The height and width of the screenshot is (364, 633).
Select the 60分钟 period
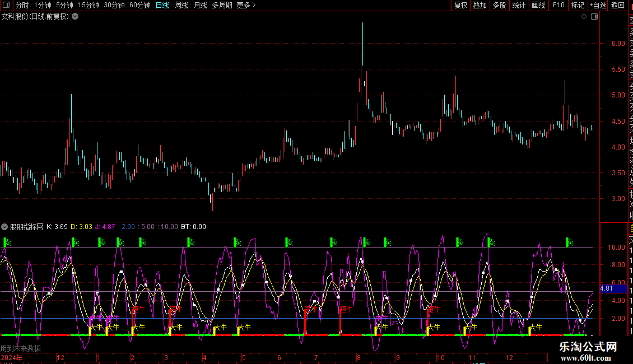140,5
